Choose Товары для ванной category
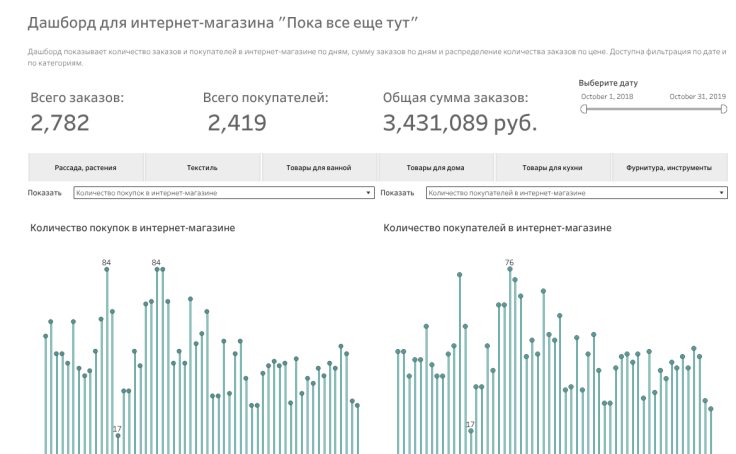Viewport: 736px width, 454px height. (319, 168)
